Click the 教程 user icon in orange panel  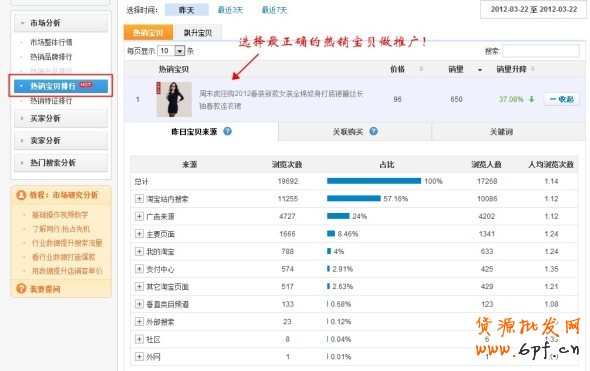click(x=21, y=195)
